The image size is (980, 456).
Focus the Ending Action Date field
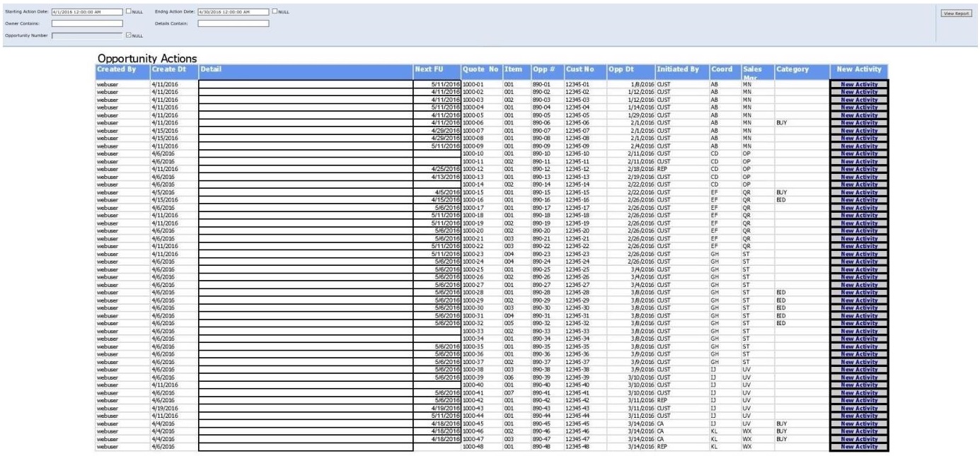pyautogui.click(x=234, y=12)
